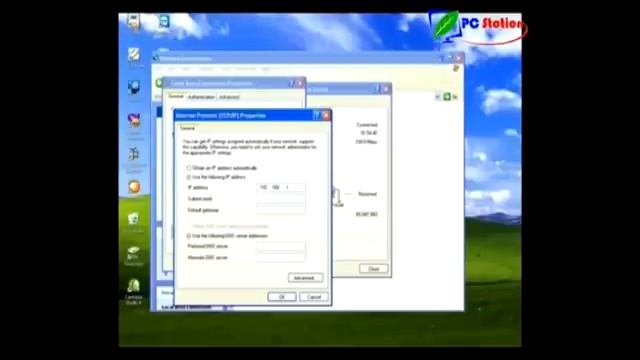Confirm TCP/IP Properties with OK
640x360 pixels.
(x=282, y=297)
